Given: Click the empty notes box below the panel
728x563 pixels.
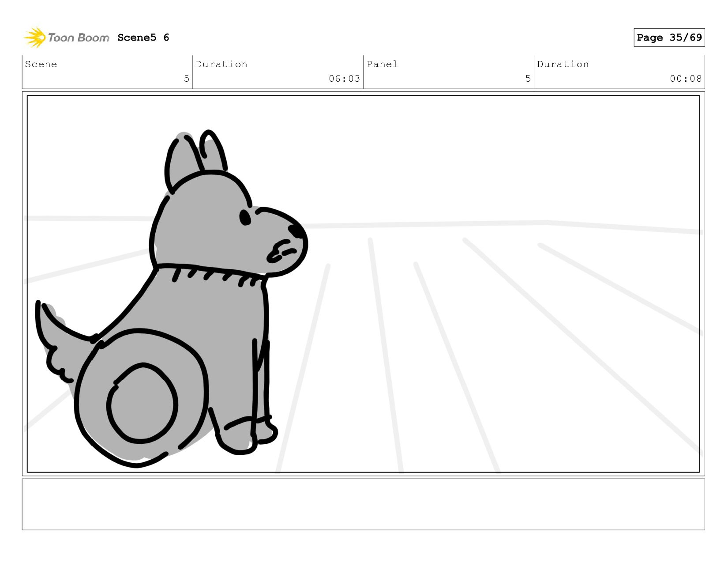Looking at the screenshot, I should point(363,504).
